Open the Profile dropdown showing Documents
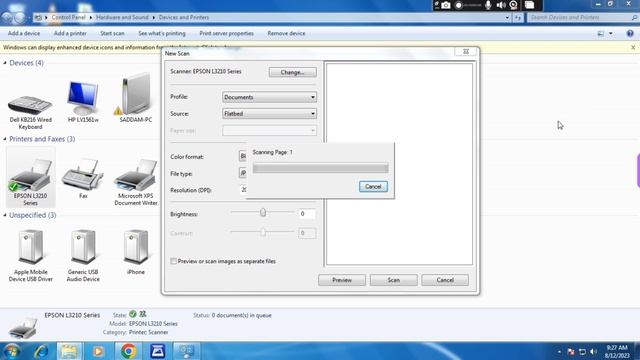 pyautogui.click(x=269, y=97)
